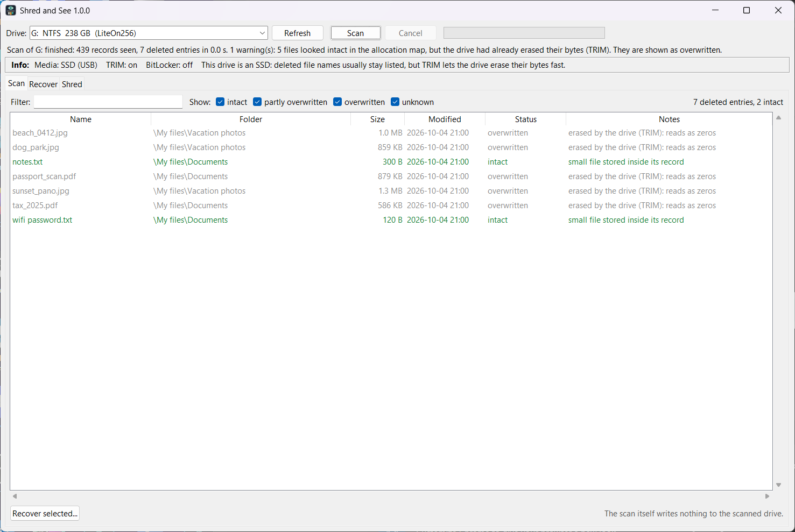Click the vertical scrollbar up arrow

[x=778, y=117]
